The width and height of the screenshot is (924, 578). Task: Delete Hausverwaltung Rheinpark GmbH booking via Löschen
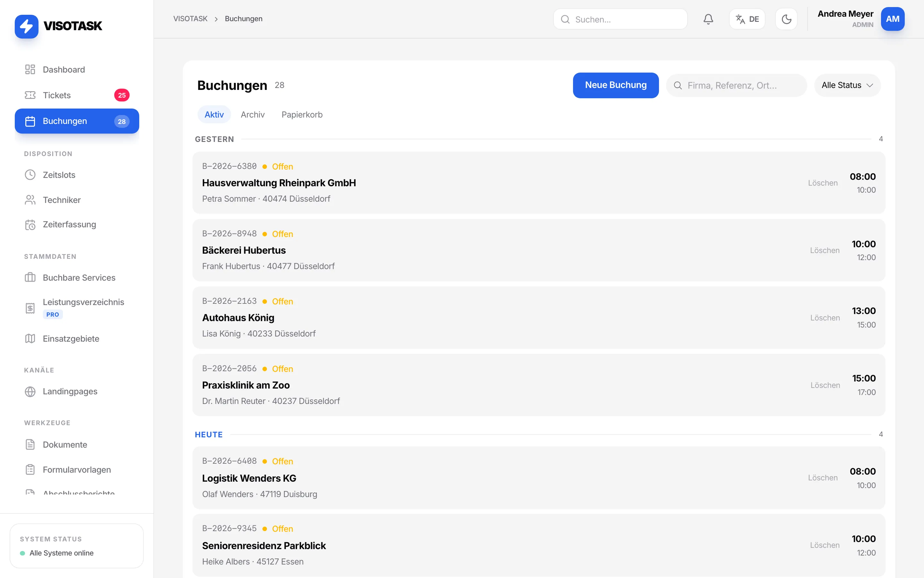click(x=823, y=183)
